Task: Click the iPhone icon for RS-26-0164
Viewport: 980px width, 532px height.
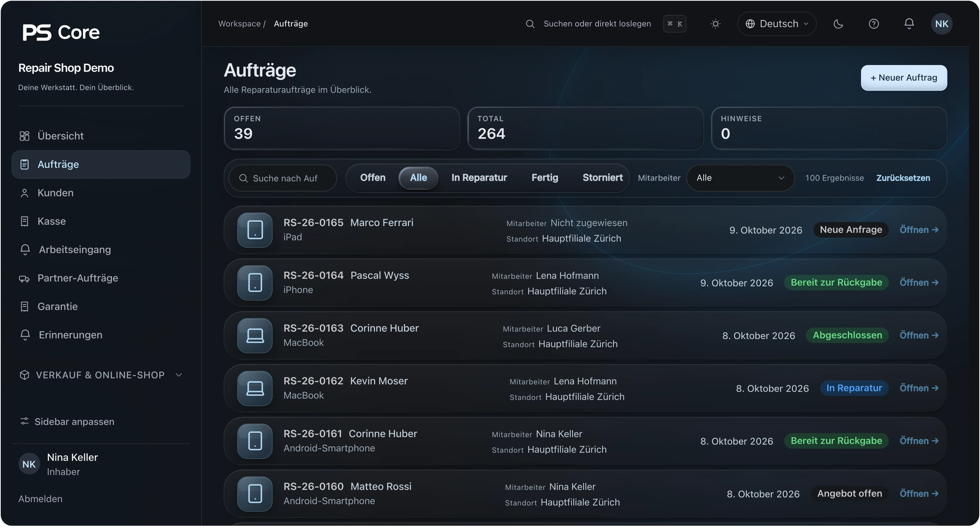Action: 254,283
